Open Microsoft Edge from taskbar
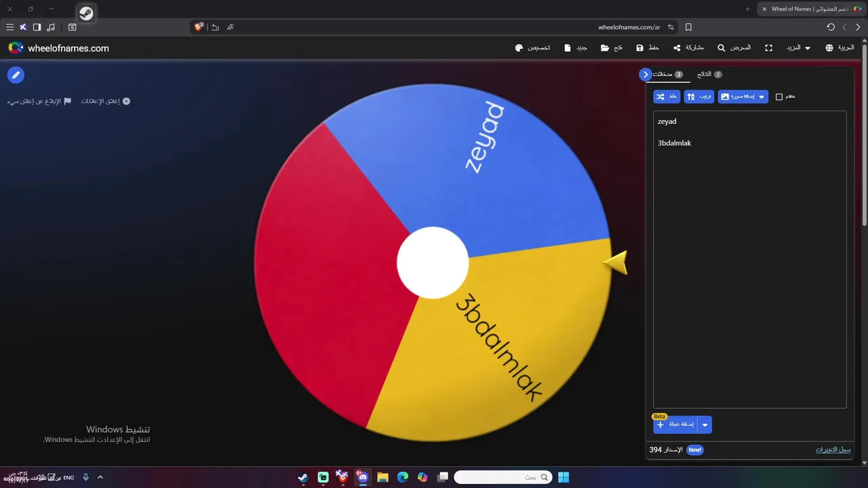 point(403,477)
